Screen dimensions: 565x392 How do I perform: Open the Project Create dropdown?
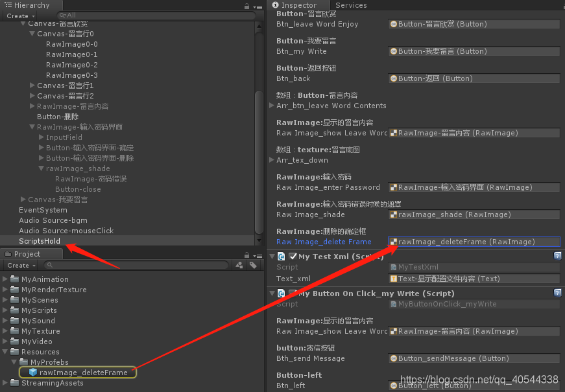[x=21, y=265]
